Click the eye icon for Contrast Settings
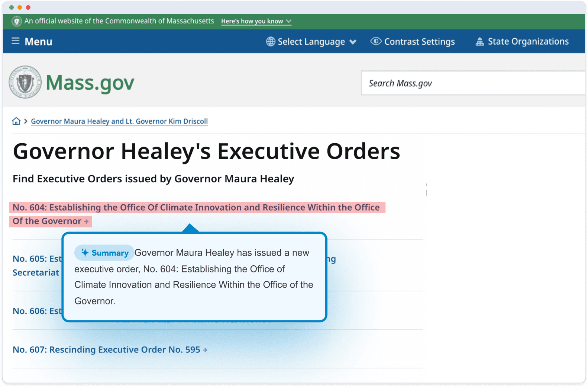The height and width of the screenshot is (387, 588). pos(376,41)
